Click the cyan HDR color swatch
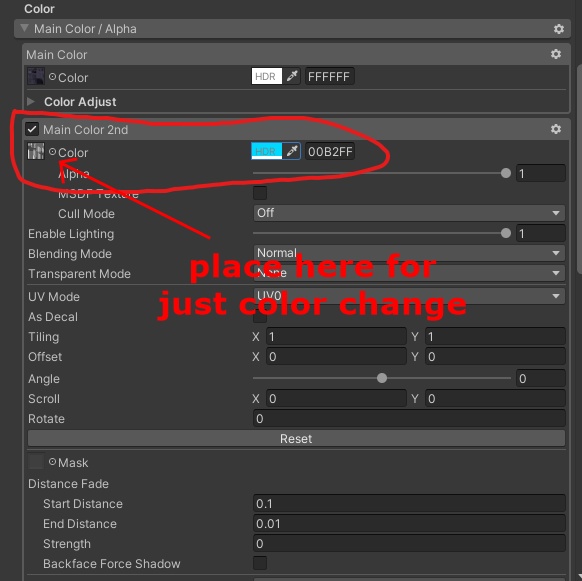This screenshot has width=582, height=581. point(267,151)
